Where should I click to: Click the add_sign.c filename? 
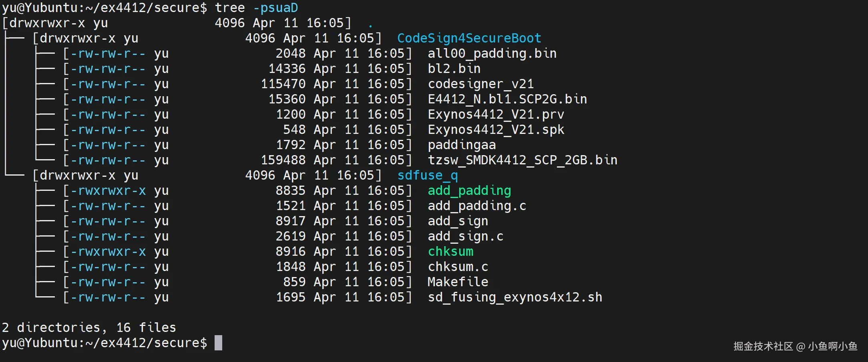click(465, 237)
